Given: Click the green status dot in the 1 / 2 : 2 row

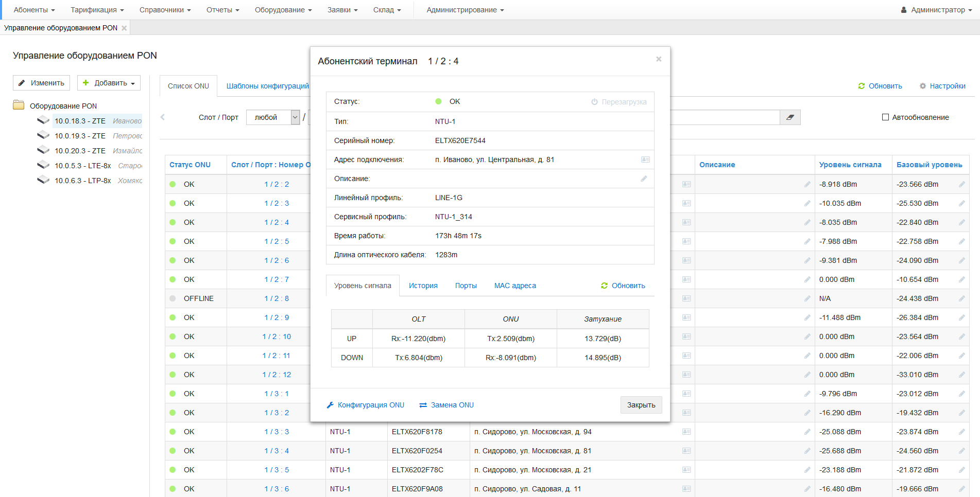Looking at the screenshot, I should pyautogui.click(x=173, y=184).
